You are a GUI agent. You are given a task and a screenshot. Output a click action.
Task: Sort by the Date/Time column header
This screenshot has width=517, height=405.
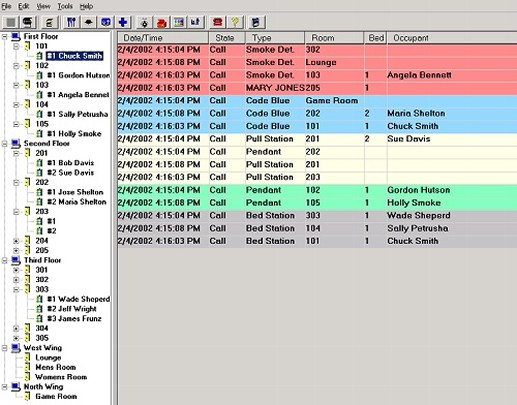click(x=163, y=38)
